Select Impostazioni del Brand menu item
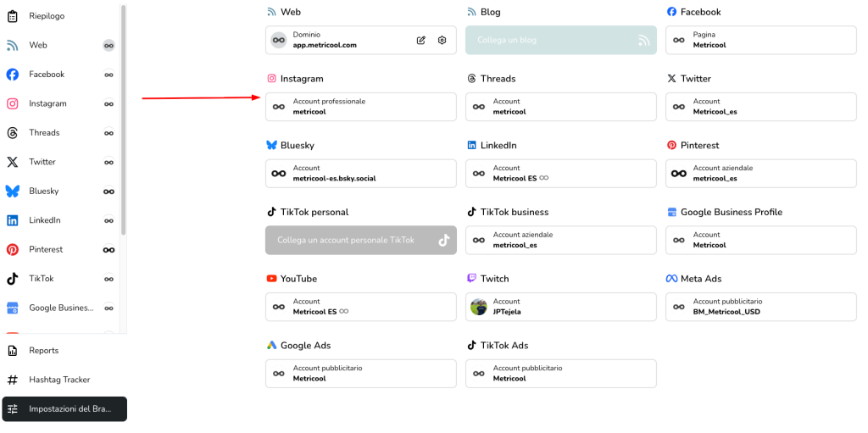 tap(64, 409)
